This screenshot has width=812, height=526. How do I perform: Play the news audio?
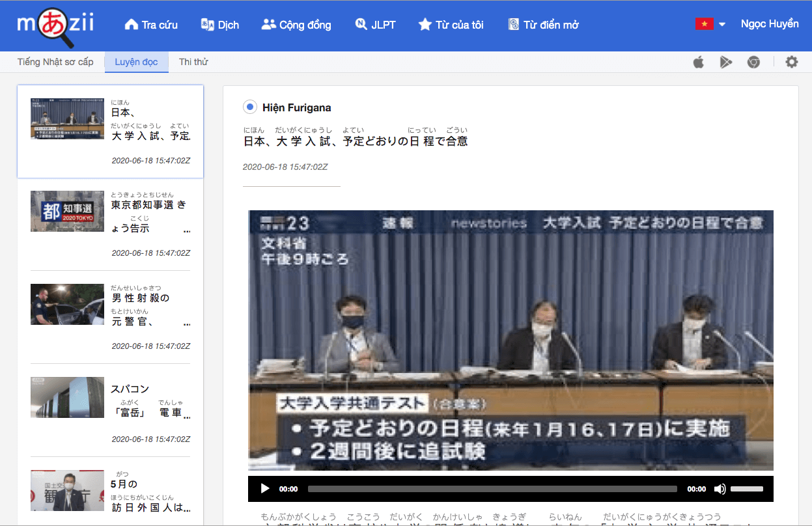[x=265, y=489]
